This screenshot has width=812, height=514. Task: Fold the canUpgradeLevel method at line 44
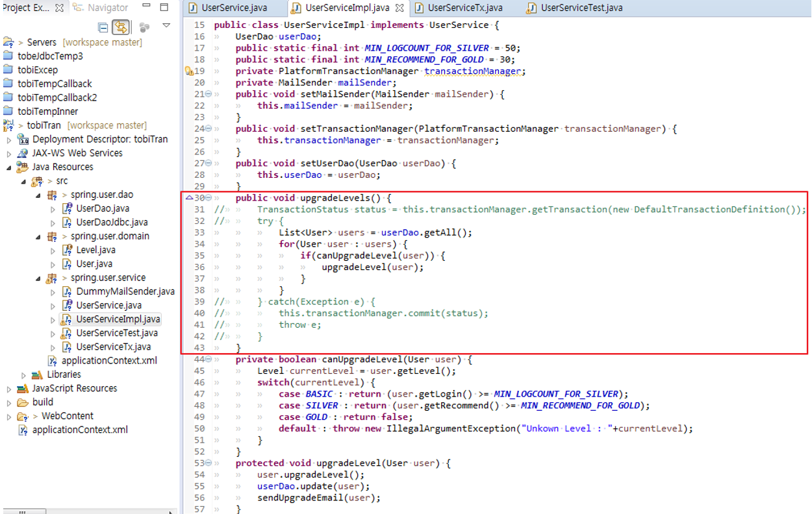209,359
